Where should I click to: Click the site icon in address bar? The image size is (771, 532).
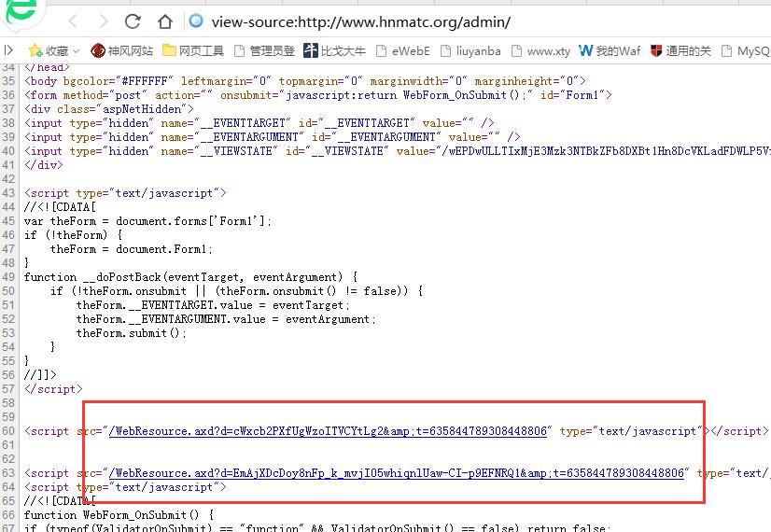pos(196,21)
